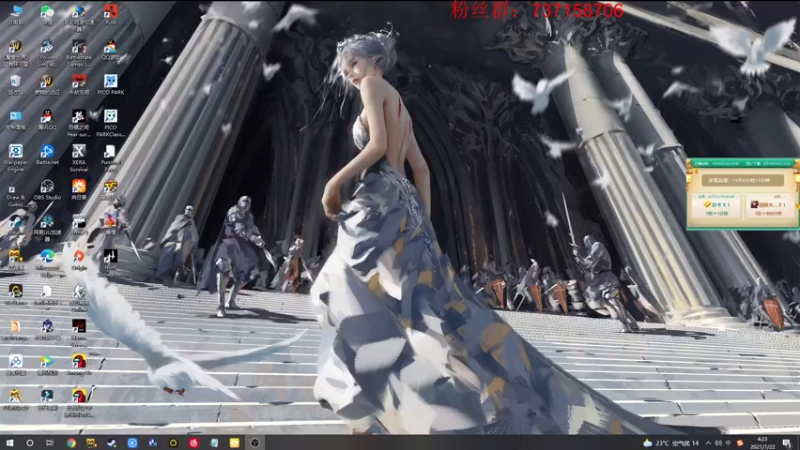Open the orange Sunflower remote control shortcut
The height and width of the screenshot is (450, 800).
(x=79, y=190)
